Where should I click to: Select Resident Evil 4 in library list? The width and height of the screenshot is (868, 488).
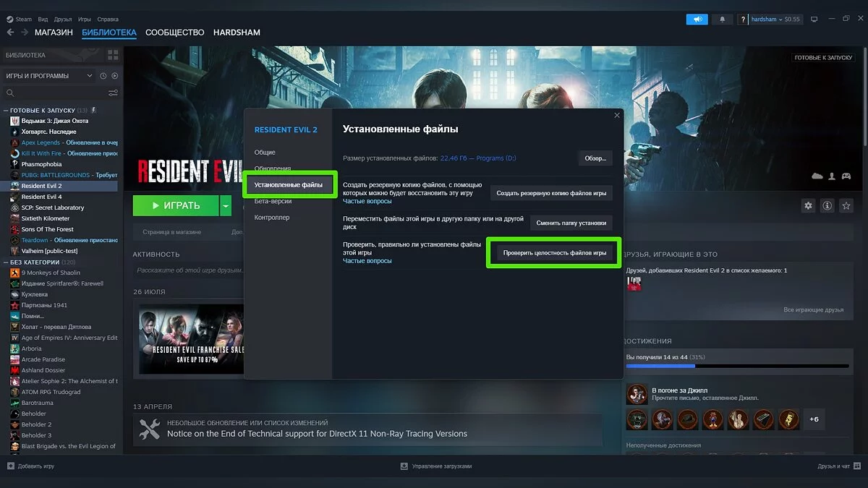pyautogui.click(x=41, y=197)
